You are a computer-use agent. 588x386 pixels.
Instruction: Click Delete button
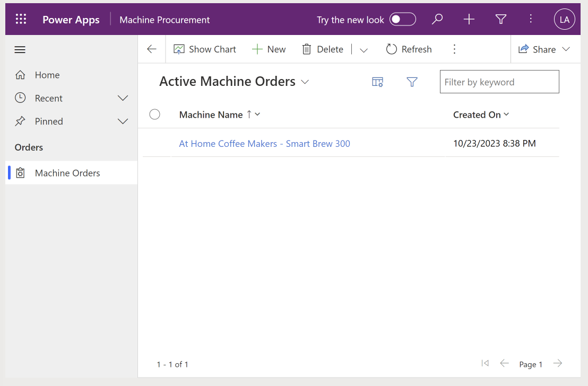(323, 49)
